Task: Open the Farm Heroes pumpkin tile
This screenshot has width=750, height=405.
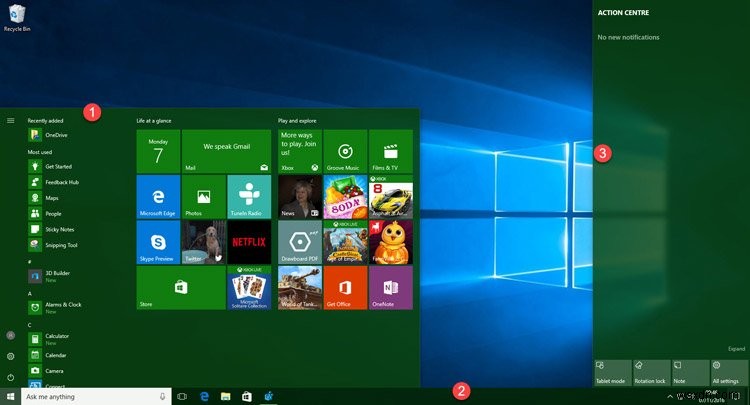Action: [x=391, y=242]
